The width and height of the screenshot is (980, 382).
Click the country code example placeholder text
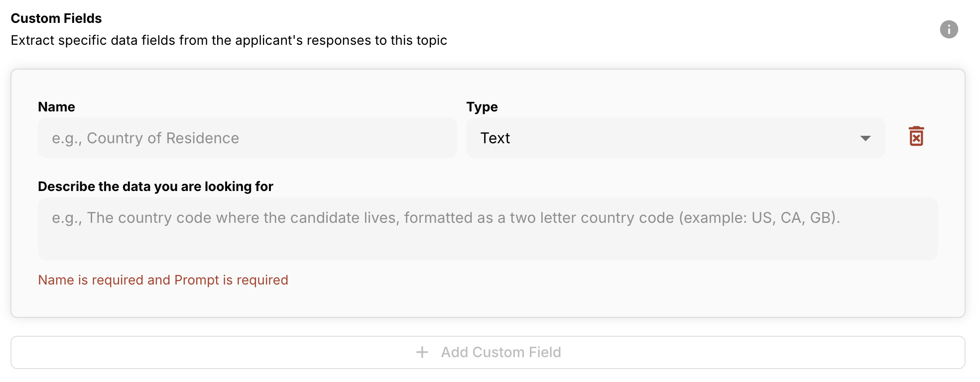[x=445, y=218]
